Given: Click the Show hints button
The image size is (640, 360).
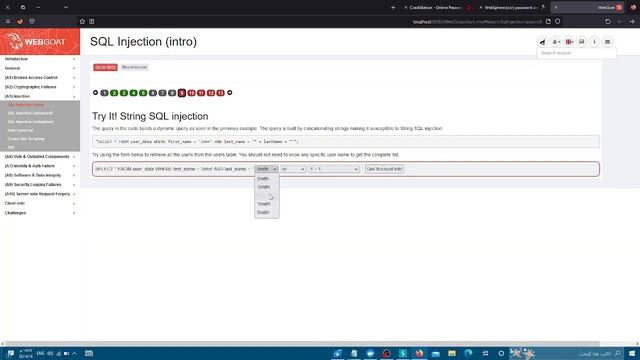Looking at the screenshot, I should 105,67.
